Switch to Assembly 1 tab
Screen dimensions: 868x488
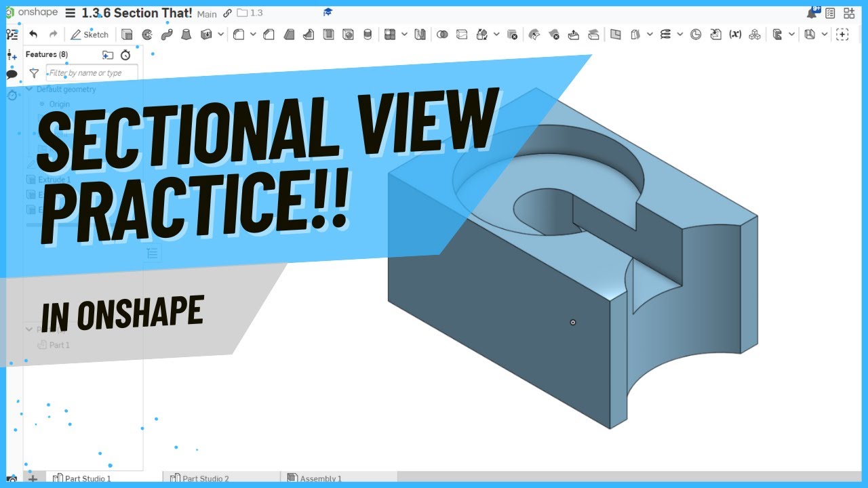(x=315, y=479)
